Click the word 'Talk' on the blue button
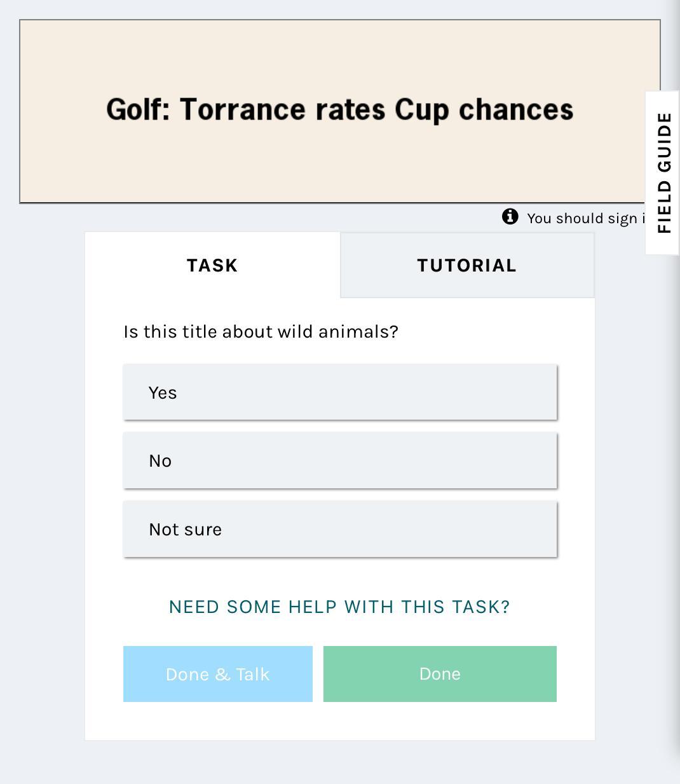 (x=253, y=674)
